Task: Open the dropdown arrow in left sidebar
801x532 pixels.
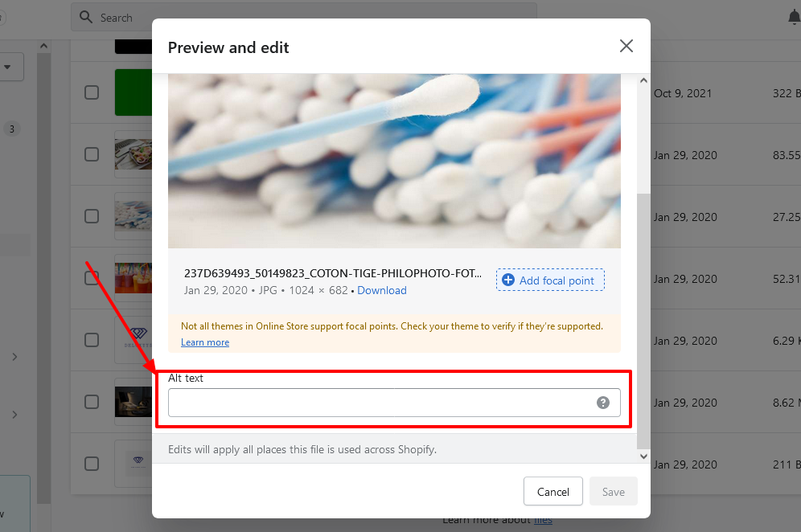Action: click(x=8, y=68)
